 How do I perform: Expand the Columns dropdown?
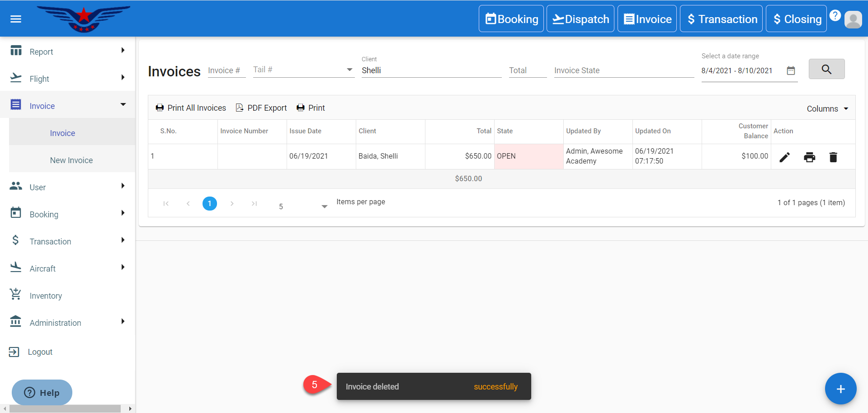click(x=827, y=109)
